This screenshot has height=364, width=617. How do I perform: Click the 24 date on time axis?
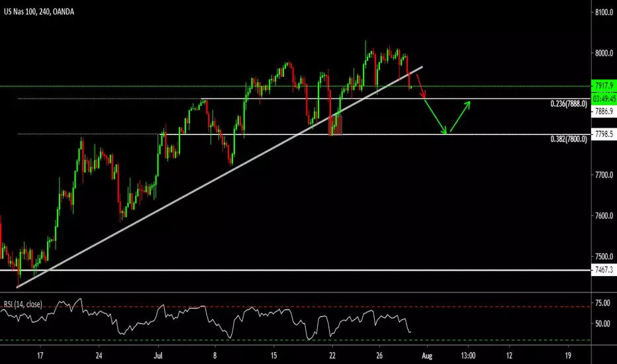point(99,356)
